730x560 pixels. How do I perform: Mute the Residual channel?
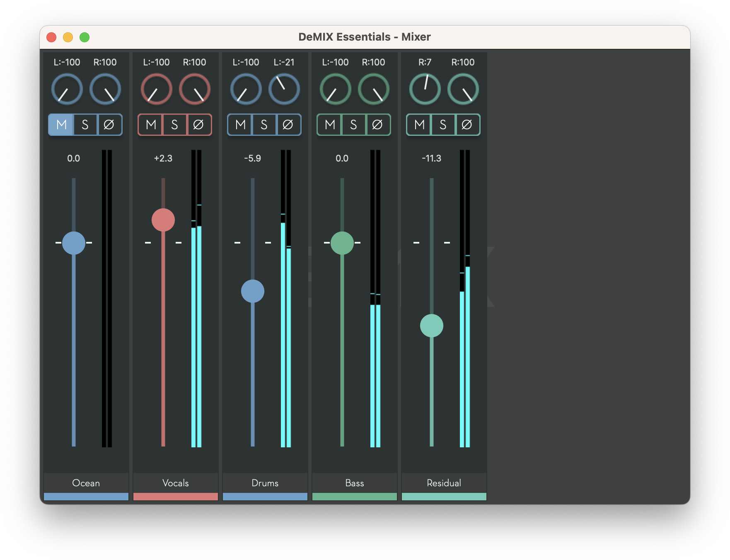tap(418, 125)
